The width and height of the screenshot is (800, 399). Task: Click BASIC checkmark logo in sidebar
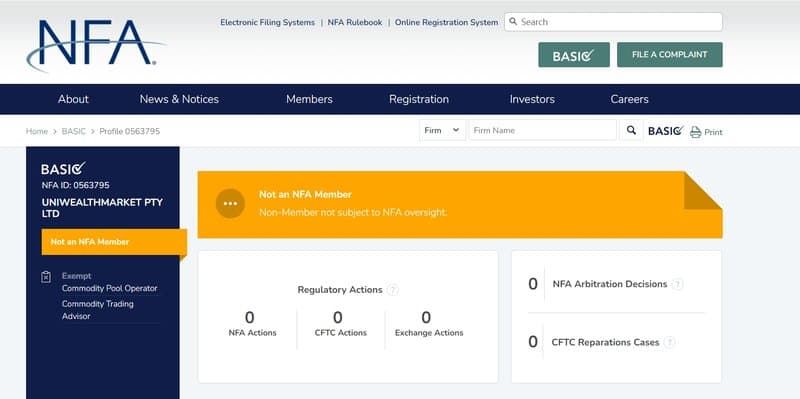pyautogui.click(x=63, y=168)
